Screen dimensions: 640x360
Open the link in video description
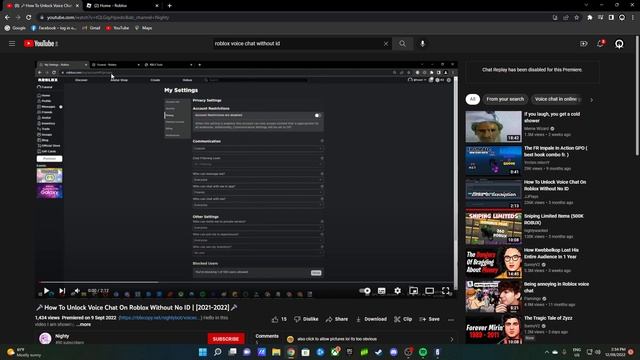pos(160,318)
